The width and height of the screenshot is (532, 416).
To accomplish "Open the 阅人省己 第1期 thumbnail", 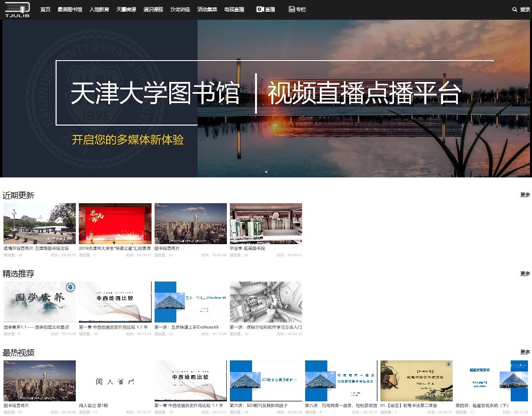I will (115, 381).
